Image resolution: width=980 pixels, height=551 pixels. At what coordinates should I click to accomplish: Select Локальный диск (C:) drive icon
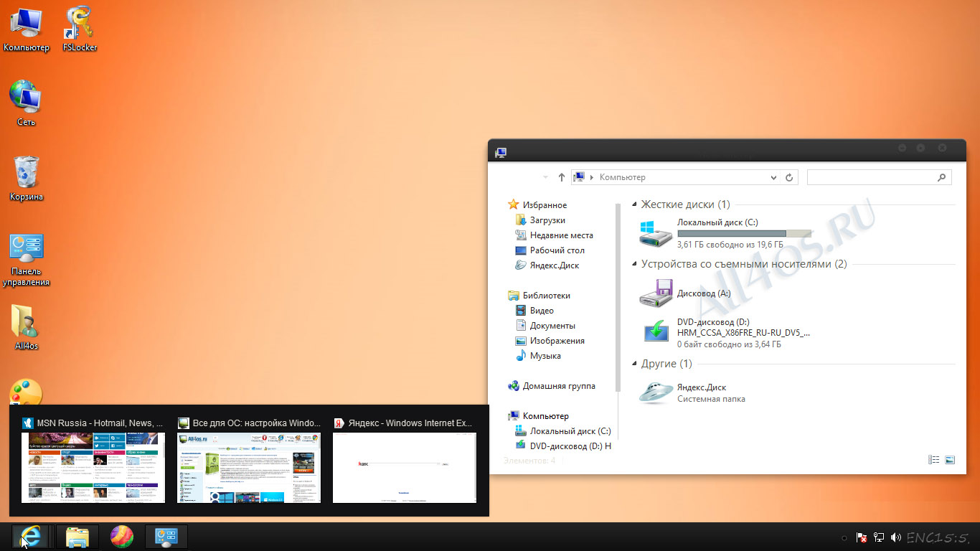pyautogui.click(x=656, y=234)
